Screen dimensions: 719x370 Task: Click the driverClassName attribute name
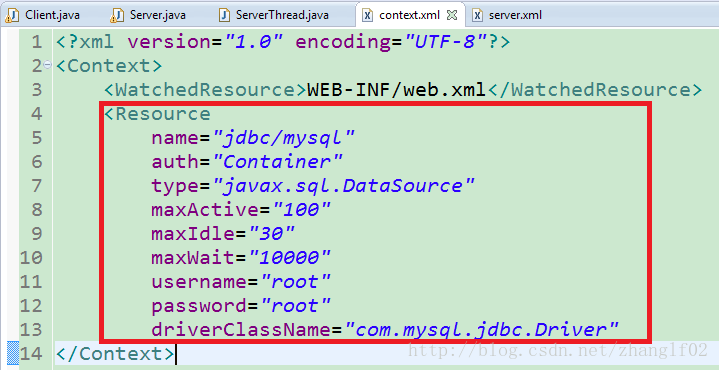(242, 330)
